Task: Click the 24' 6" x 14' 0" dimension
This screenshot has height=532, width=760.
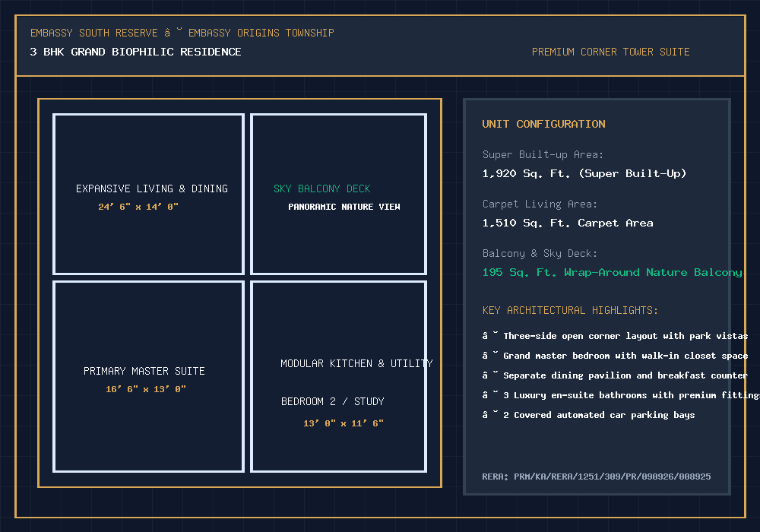Action: [x=138, y=207]
